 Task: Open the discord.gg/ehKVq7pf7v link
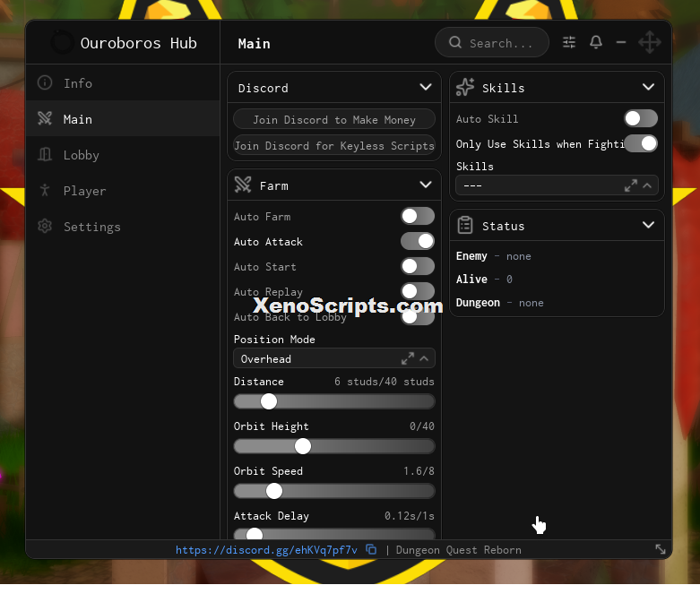pyautogui.click(x=266, y=549)
